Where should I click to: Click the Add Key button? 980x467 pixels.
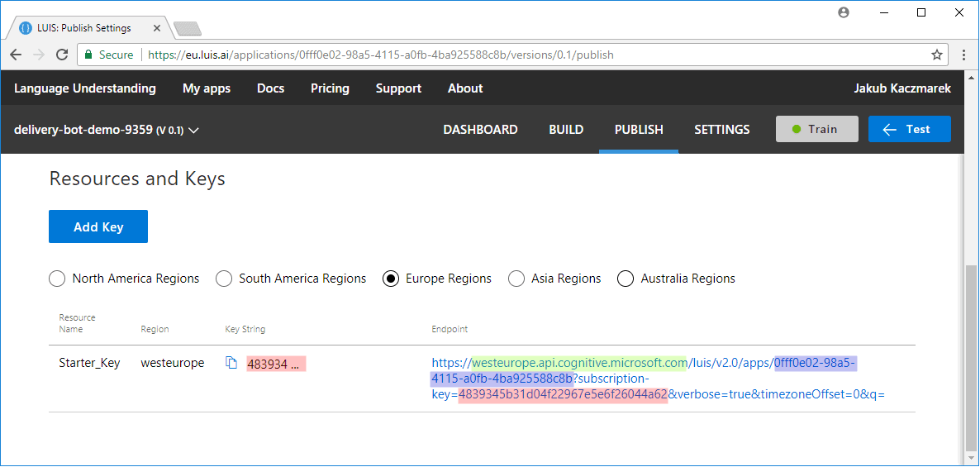click(x=98, y=226)
